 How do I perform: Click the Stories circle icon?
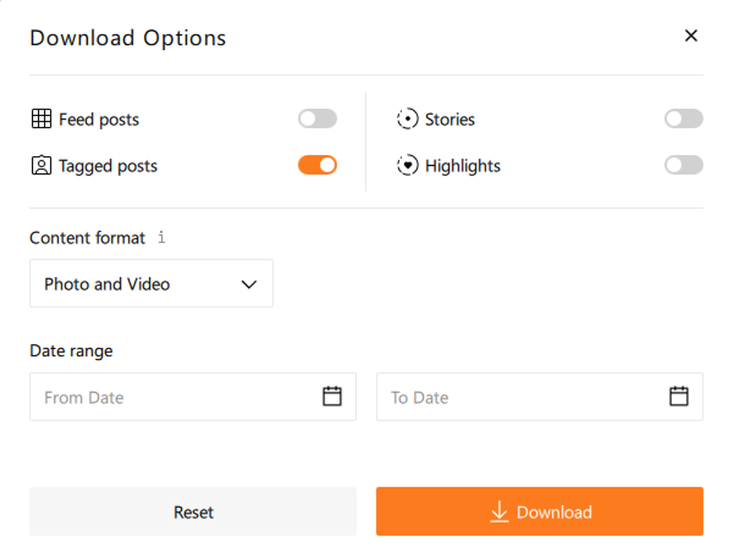[x=407, y=119]
